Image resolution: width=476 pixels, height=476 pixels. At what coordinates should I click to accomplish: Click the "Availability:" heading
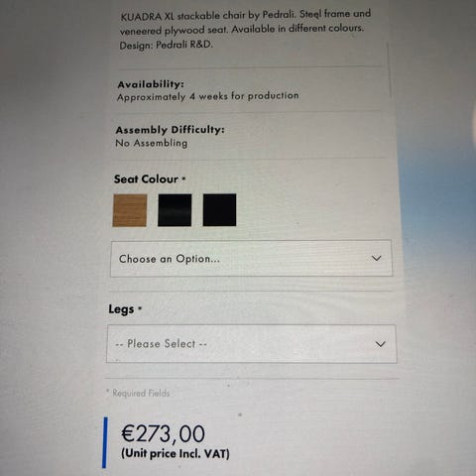(151, 84)
